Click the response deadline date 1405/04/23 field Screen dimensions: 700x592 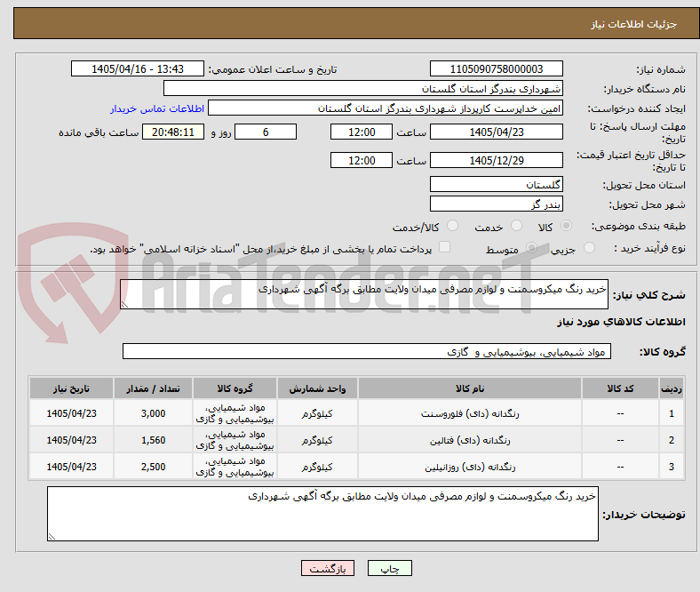(496, 132)
